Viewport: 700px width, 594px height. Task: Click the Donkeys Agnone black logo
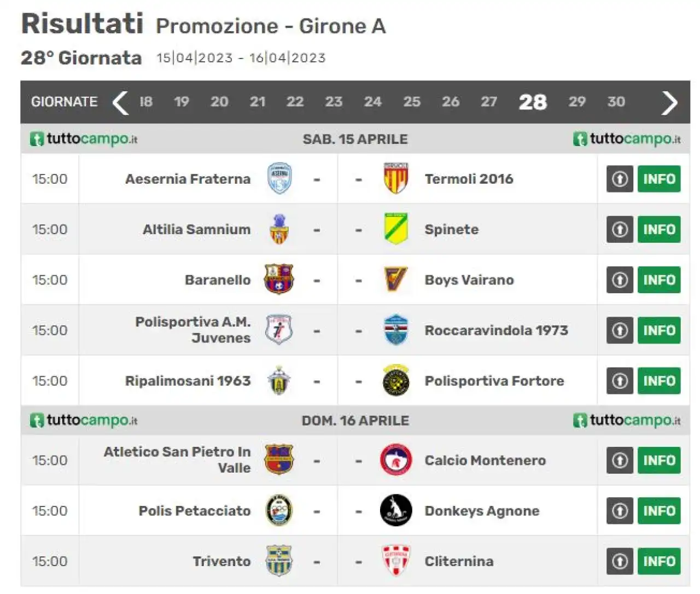click(396, 510)
